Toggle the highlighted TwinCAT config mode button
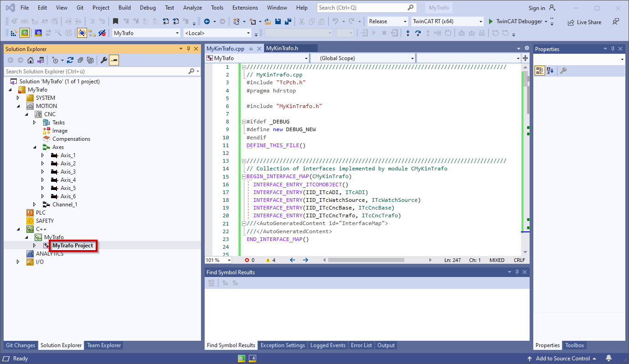This screenshot has width=629, height=364. 25,33
